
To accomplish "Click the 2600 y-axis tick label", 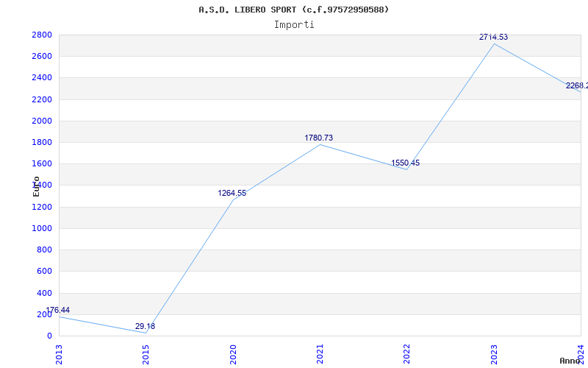I will click(42, 57).
